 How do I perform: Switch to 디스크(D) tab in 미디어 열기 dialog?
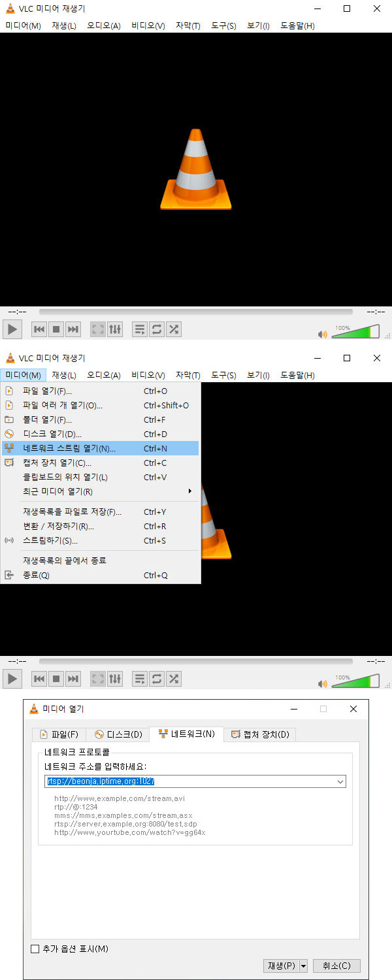[x=118, y=734]
